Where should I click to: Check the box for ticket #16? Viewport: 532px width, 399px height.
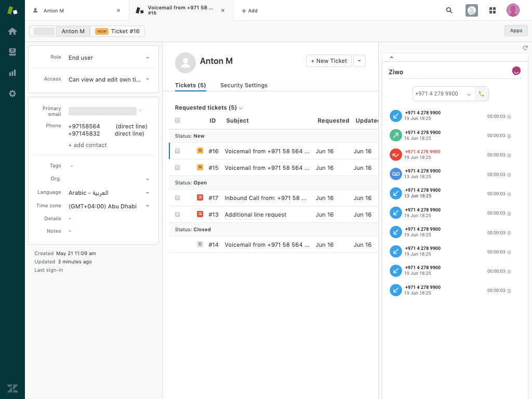(178, 151)
